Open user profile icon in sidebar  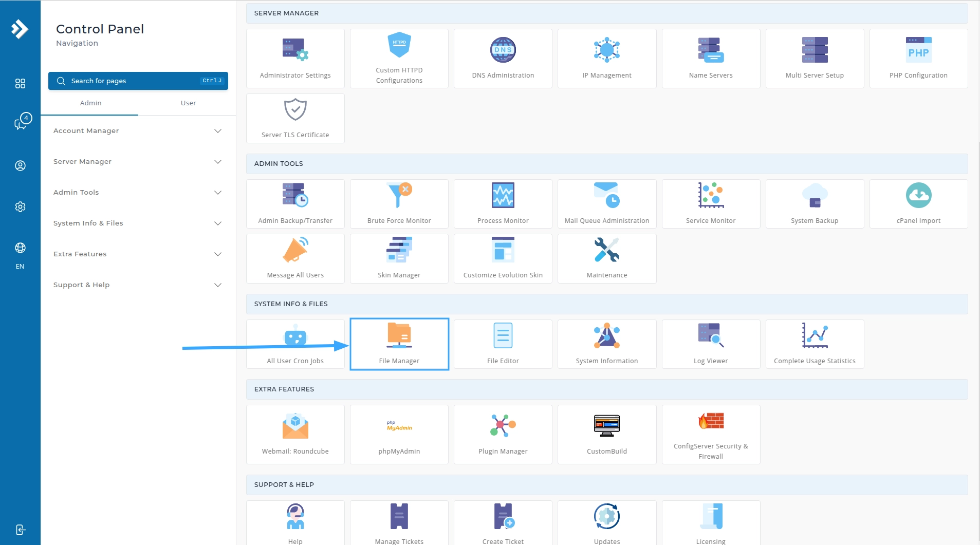[x=20, y=165]
